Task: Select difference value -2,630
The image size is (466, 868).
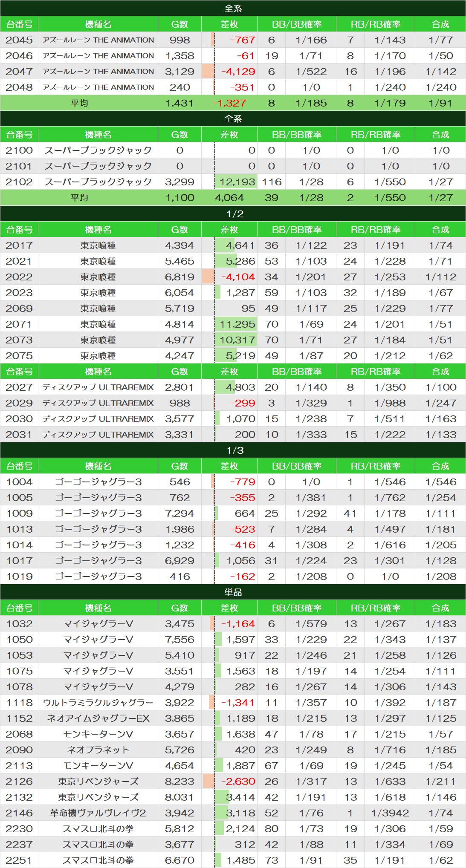Action: coord(238,781)
